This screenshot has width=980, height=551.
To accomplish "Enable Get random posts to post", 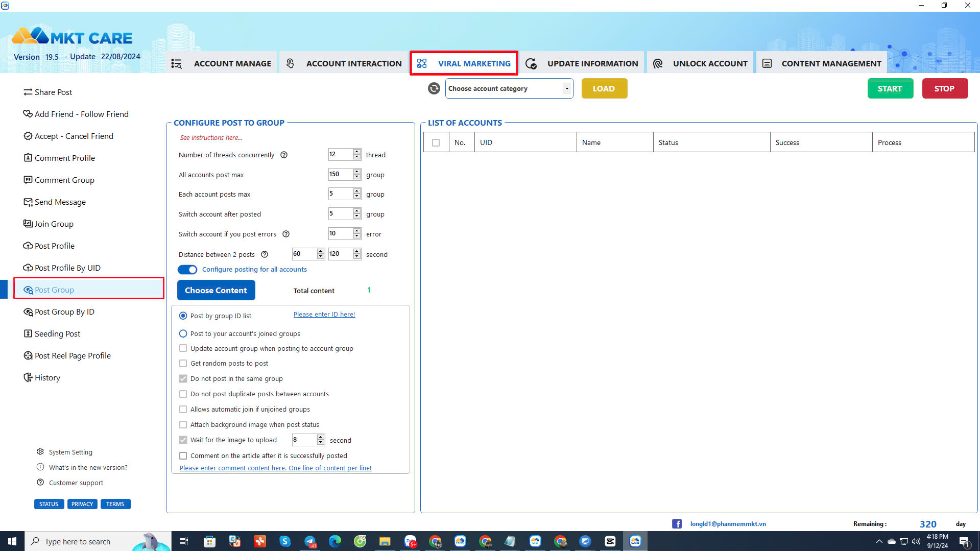I will (x=183, y=363).
